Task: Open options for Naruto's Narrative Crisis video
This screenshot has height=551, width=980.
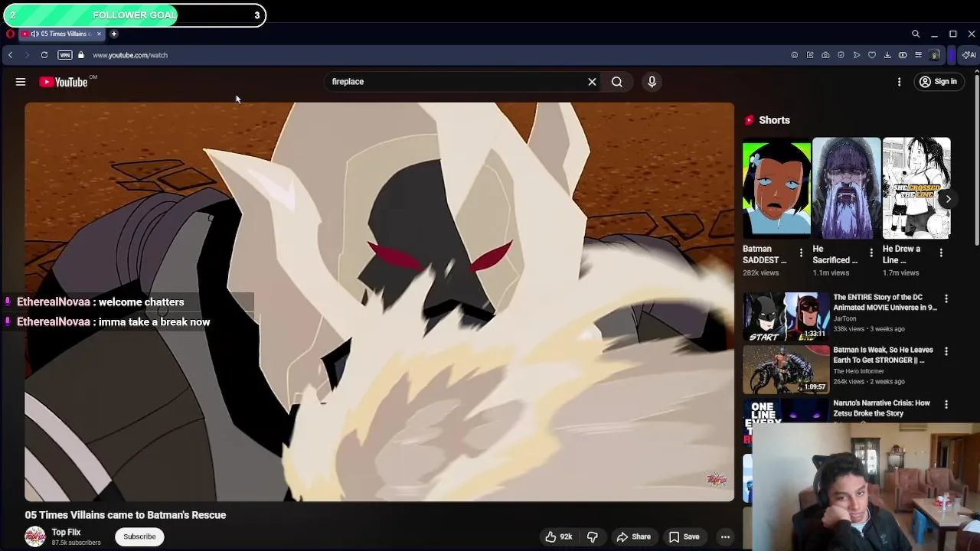Action: pos(946,404)
